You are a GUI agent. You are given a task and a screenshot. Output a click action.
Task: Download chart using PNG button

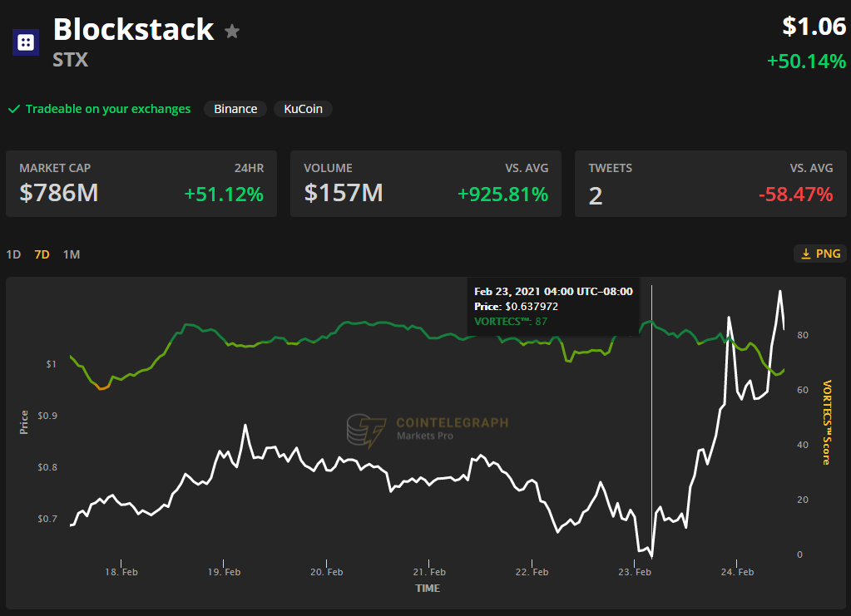pos(820,254)
